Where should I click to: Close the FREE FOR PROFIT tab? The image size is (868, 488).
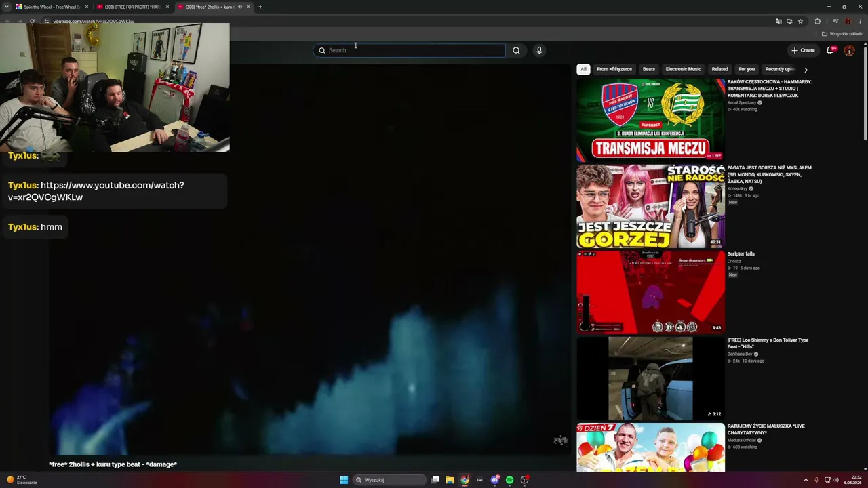click(167, 7)
